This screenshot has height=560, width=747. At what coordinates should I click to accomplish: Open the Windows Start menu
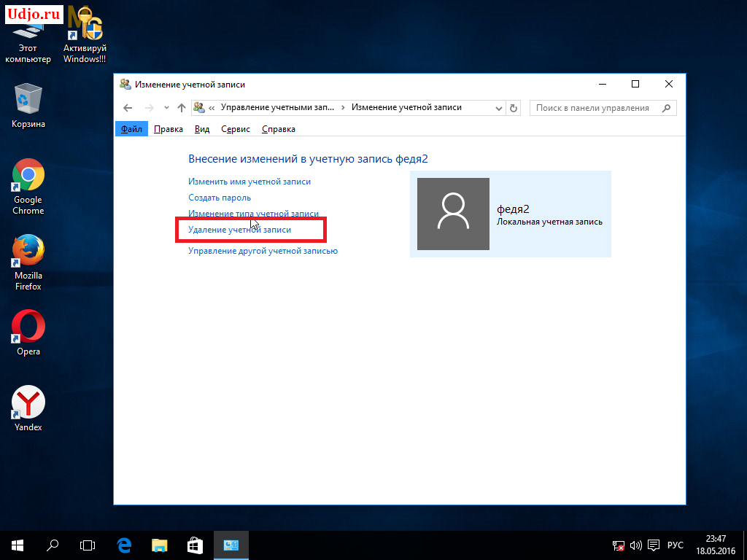18,545
